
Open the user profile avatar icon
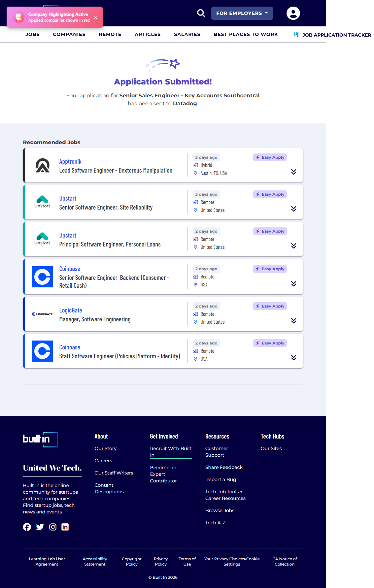tap(293, 13)
